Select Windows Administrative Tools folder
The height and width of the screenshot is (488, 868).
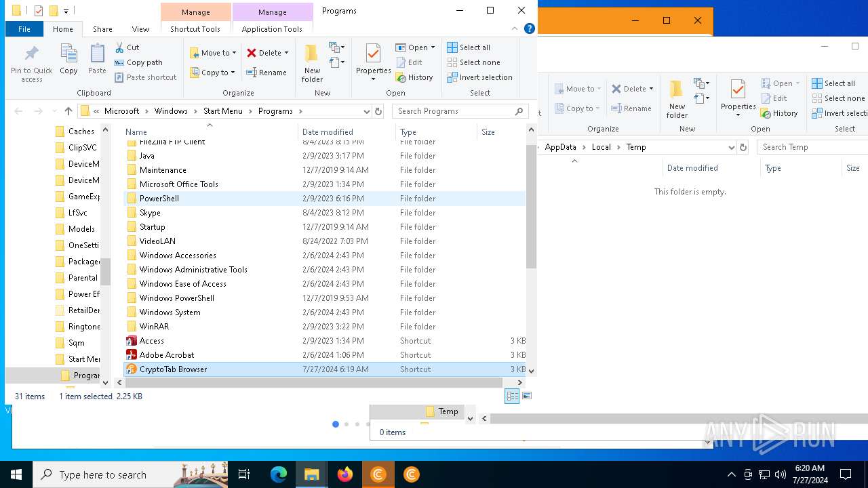click(324, 270)
